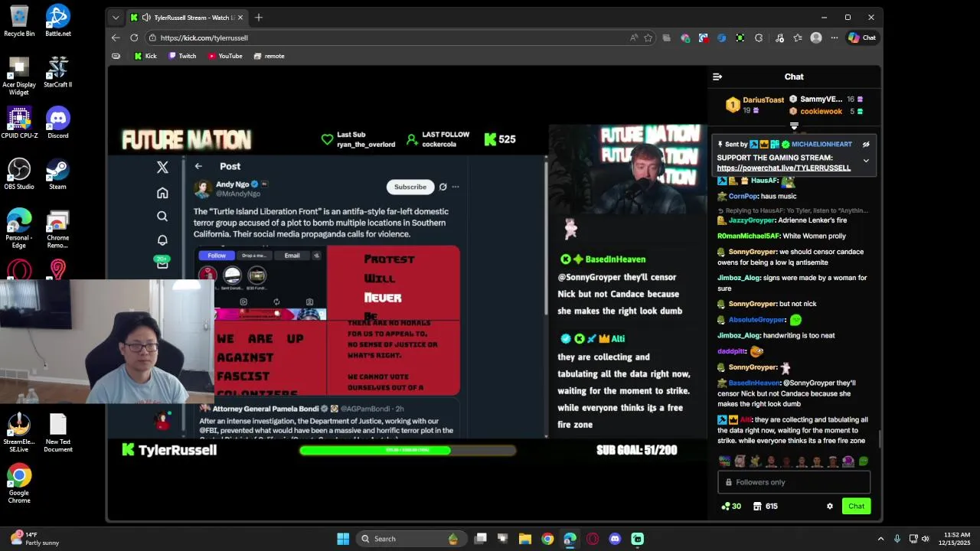Viewport: 980px width, 551px height.
Task: Hide the pinned message with eye-slash icon
Action: 866,144
